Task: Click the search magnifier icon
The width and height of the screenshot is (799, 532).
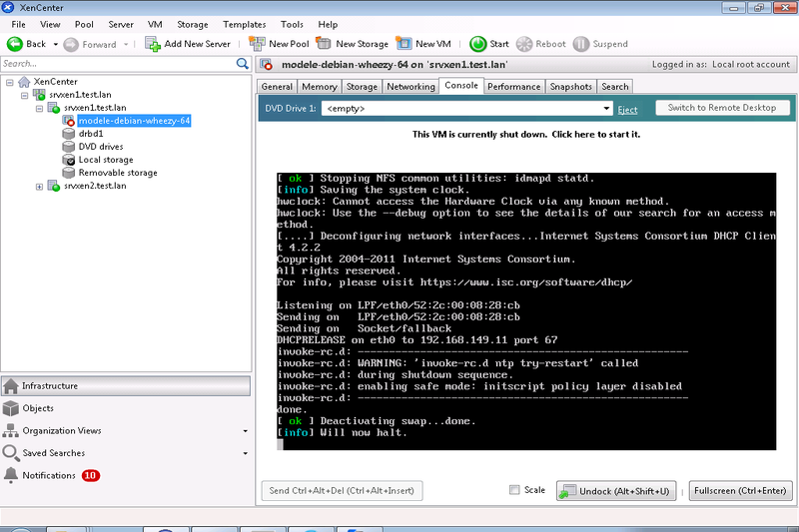Action: (x=243, y=64)
